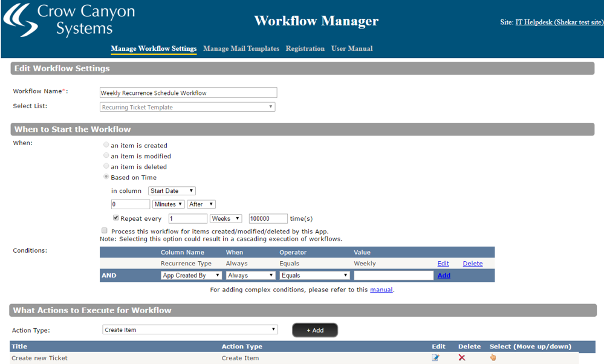Open Manage Workflow Settings tab
The image size is (604, 364).
(154, 48)
